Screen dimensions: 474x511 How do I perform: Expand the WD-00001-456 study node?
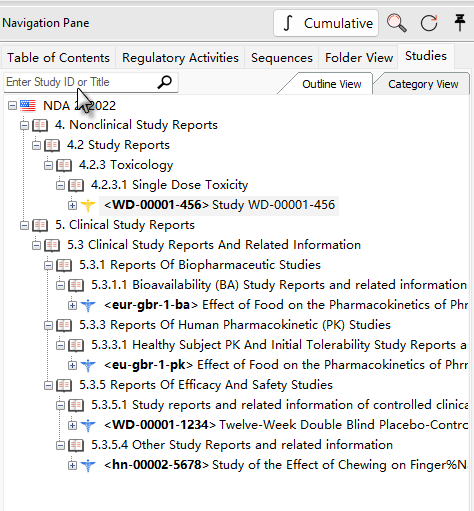pyautogui.click(x=72, y=205)
